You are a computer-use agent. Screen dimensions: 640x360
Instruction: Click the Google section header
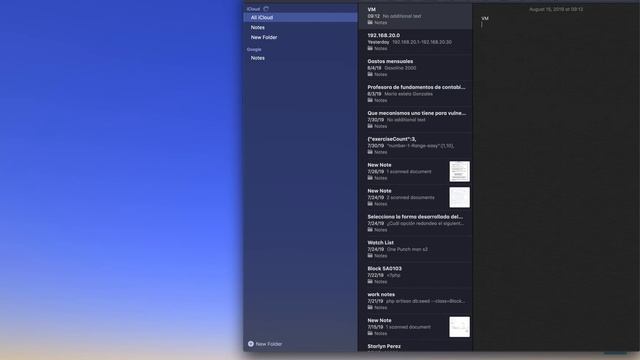pos(254,49)
